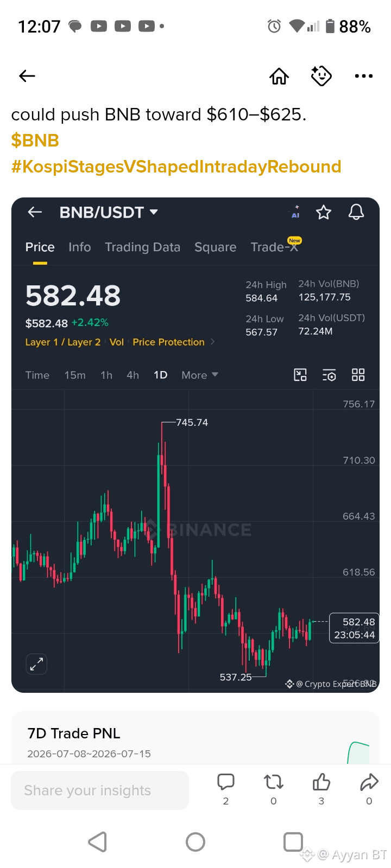Tap the alarm icon in status bar
This screenshot has width=391, height=868.
(274, 26)
